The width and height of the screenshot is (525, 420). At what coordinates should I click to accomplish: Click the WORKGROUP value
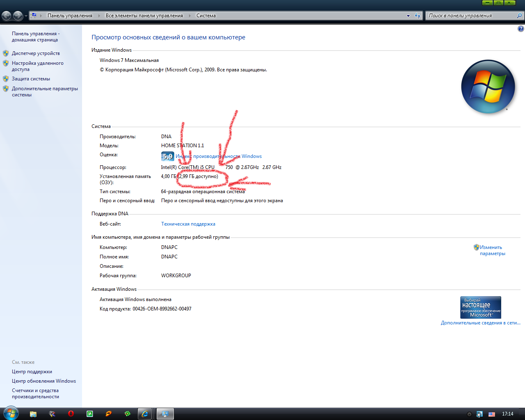[x=176, y=276]
